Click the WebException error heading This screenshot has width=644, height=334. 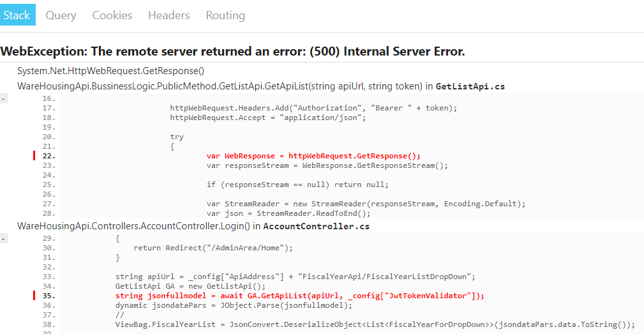(232, 51)
